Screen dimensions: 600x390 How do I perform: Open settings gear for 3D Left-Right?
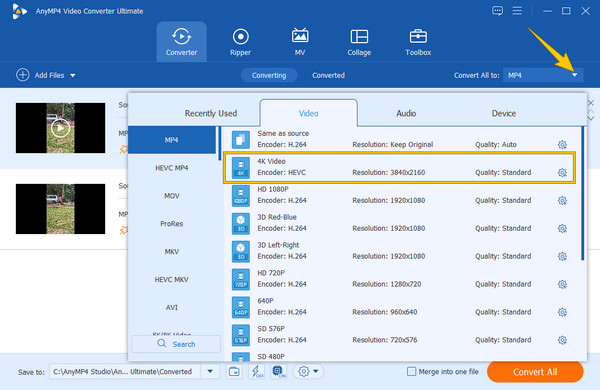[562, 256]
